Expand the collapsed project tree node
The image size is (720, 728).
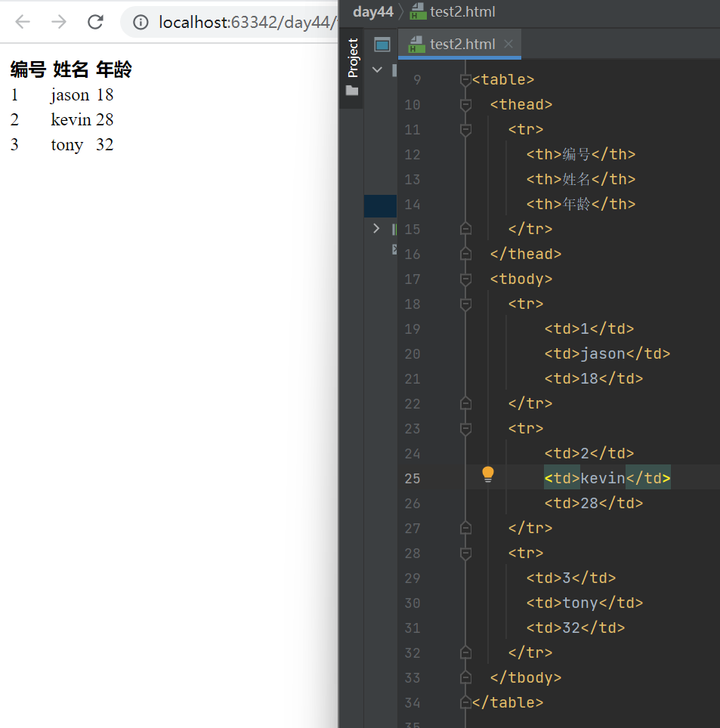(x=376, y=228)
